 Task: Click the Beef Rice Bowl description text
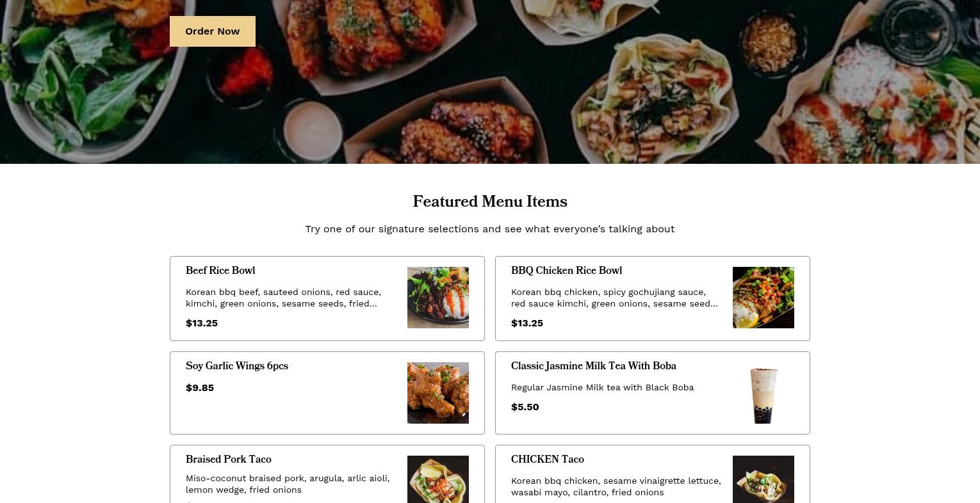pyautogui.click(x=284, y=298)
